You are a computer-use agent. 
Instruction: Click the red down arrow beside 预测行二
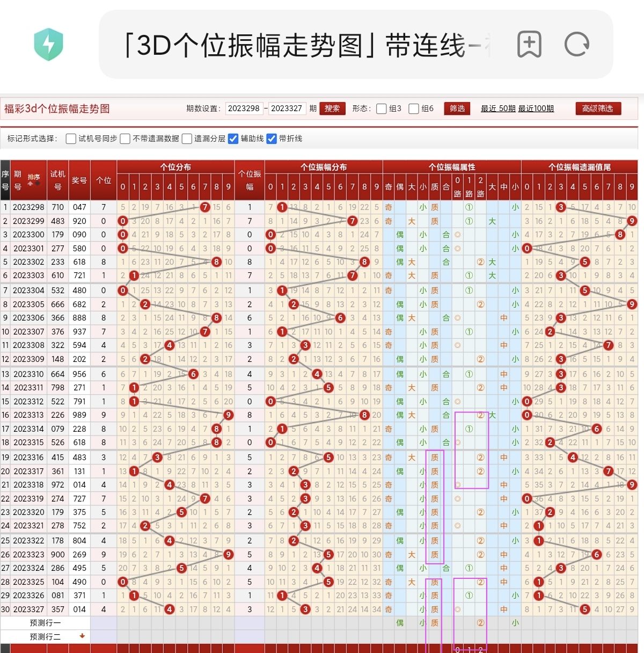[x=82, y=637]
